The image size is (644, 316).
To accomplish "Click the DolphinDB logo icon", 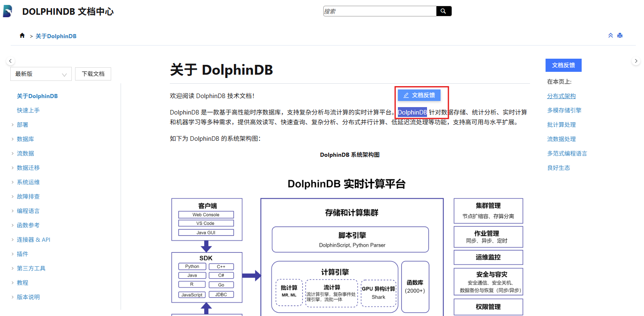I will [x=7, y=11].
